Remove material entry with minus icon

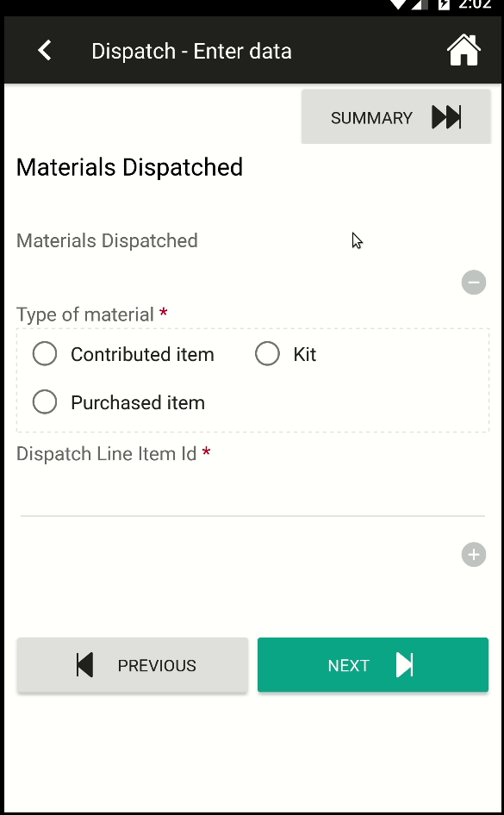pos(473,283)
